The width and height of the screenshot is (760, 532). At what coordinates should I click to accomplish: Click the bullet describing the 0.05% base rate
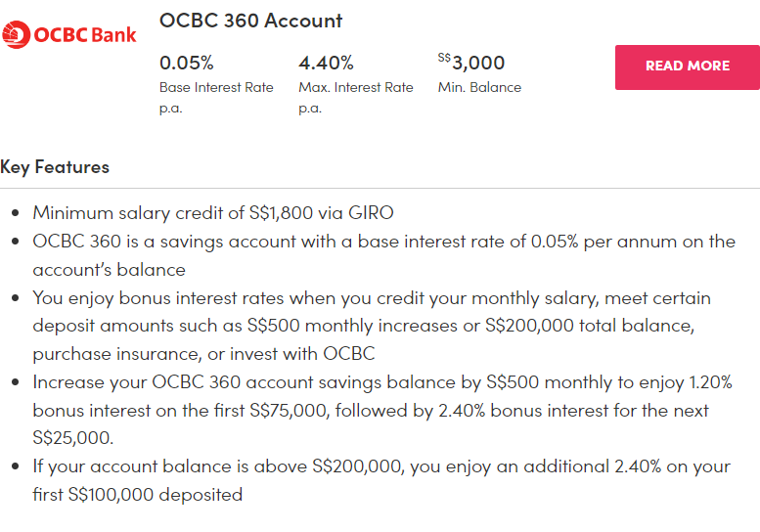tap(383, 255)
